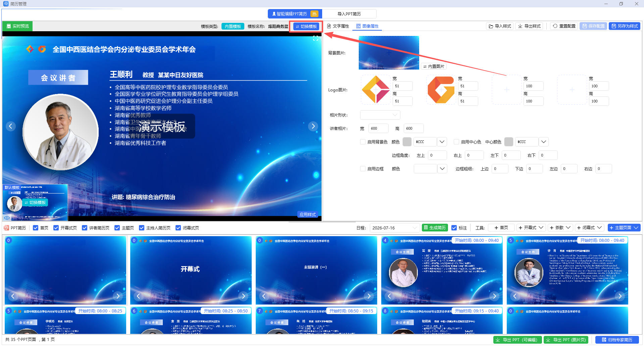Click the 另存为样式 save-as icon button
644x346 pixels.
(625, 26)
